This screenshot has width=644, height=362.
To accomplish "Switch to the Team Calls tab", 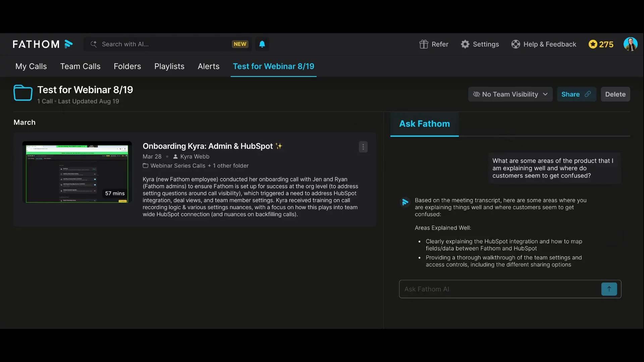I will (x=80, y=66).
